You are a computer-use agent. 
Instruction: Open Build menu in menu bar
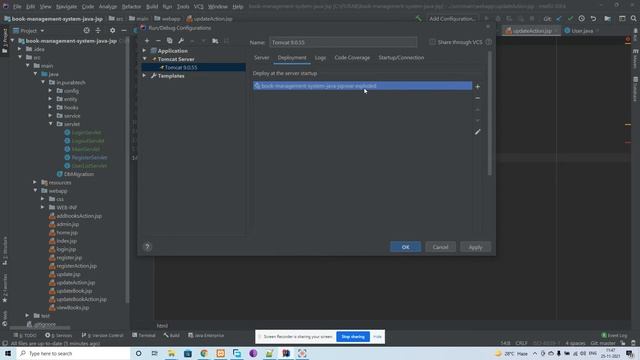pos(152,7)
